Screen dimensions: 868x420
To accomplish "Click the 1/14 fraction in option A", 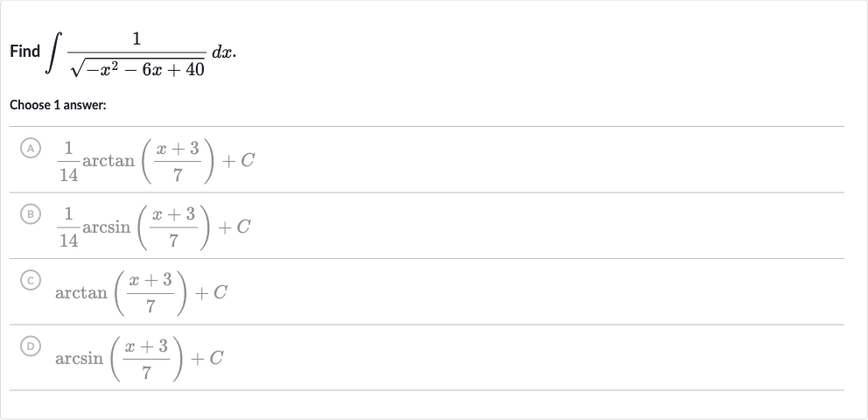I will coord(68,162).
